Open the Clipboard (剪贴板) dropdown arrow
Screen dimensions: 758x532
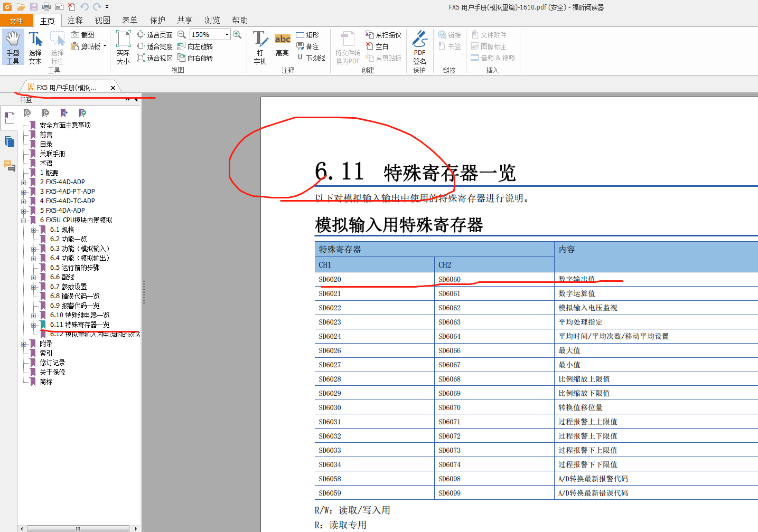click(105, 46)
